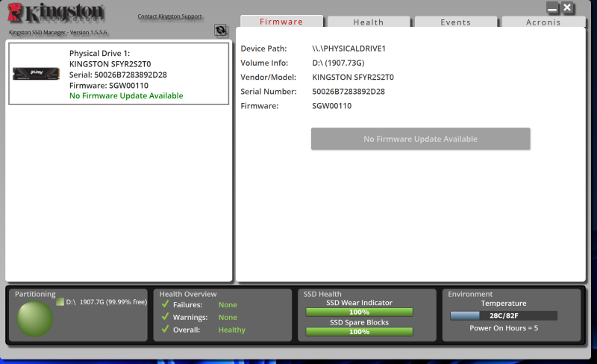Click the D:\ partition legend color square

coord(60,302)
